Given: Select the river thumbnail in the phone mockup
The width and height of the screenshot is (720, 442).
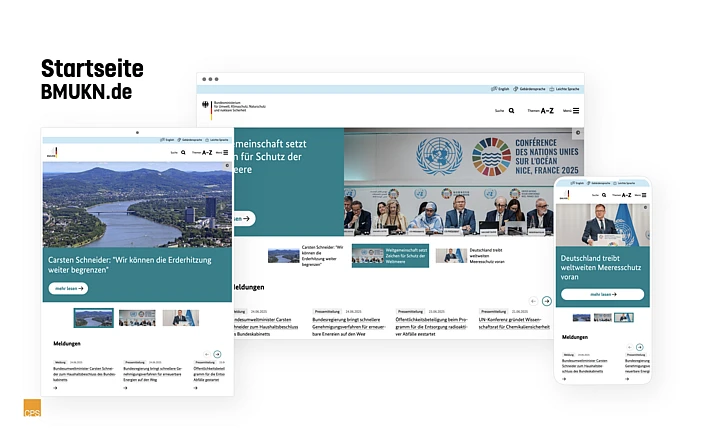Looking at the screenshot, I should [x=581, y=317].
